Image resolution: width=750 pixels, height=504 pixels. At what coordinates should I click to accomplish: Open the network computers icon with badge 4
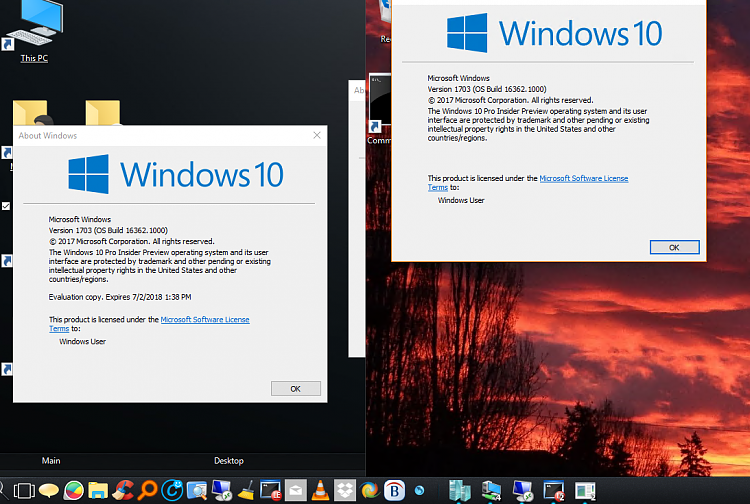click(x=491, y=491)
